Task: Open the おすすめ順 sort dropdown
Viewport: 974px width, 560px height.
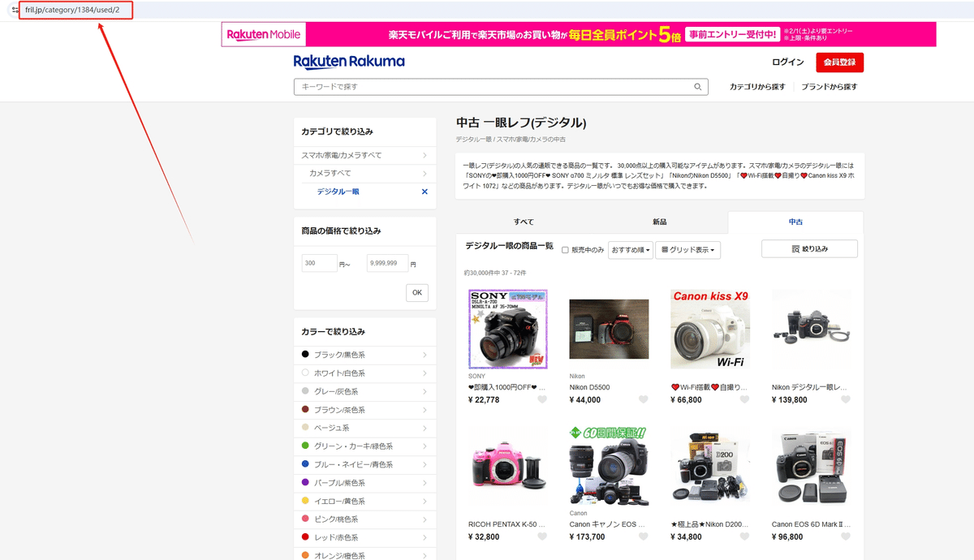Action: point(631,250)
